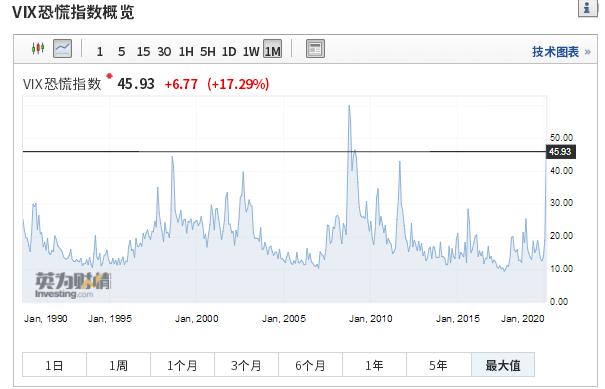Viewport: 605px width, 389px height.
Task: Set interval to 1 minute
Action: point(100,51)
